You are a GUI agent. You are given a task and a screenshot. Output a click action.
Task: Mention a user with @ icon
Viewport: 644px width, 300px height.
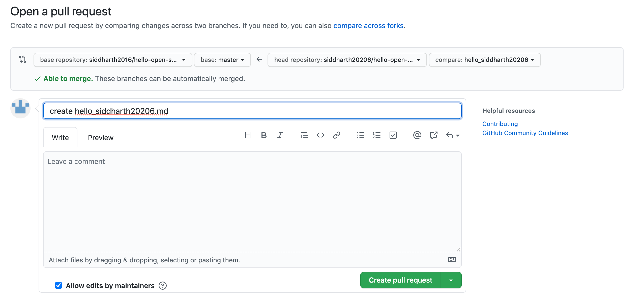[417, 135]
